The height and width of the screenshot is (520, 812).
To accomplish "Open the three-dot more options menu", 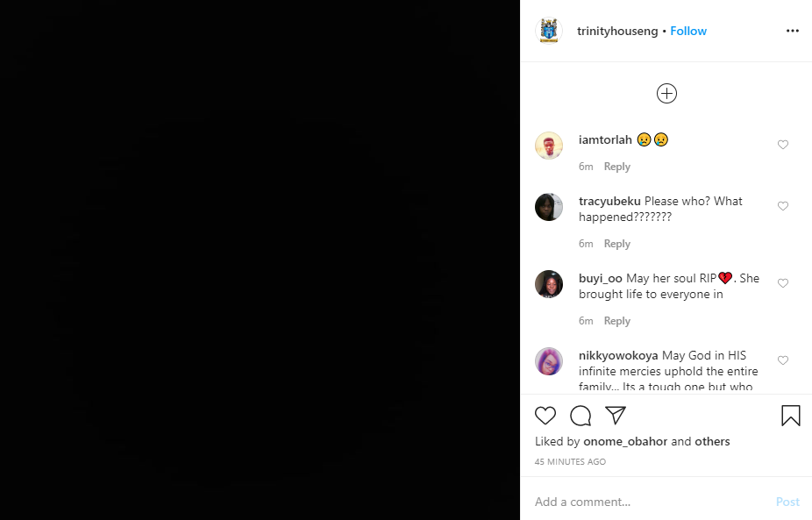I will [793, 31].
